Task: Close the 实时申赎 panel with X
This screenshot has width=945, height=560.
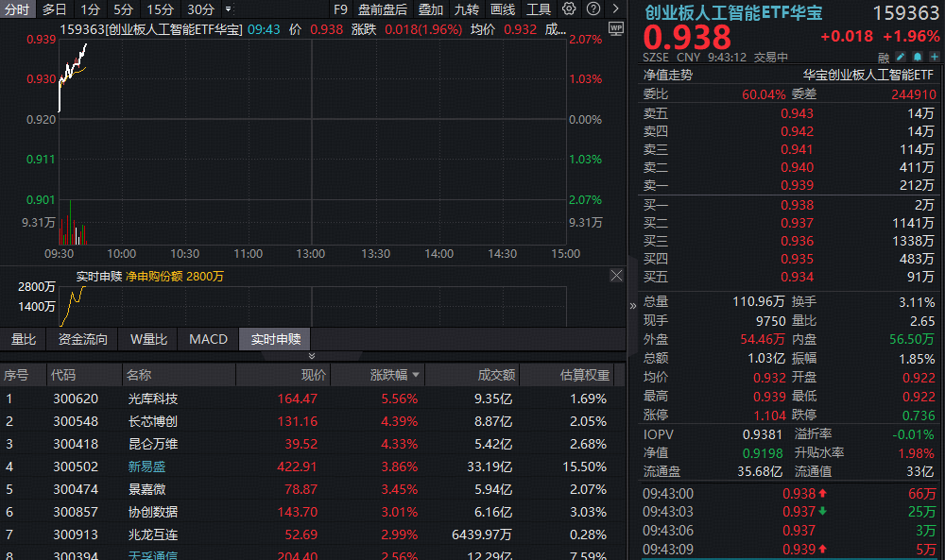Action: [617, 275]
